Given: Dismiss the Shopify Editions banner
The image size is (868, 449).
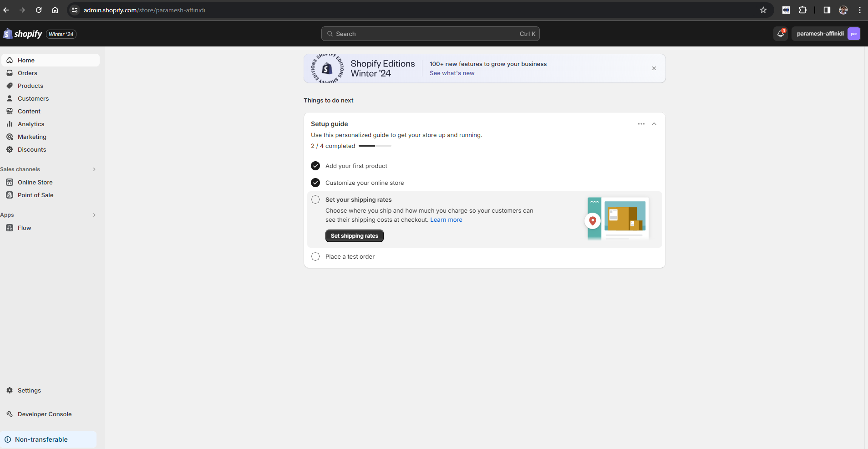Looking at the screenshot, I should pos(654,68).
